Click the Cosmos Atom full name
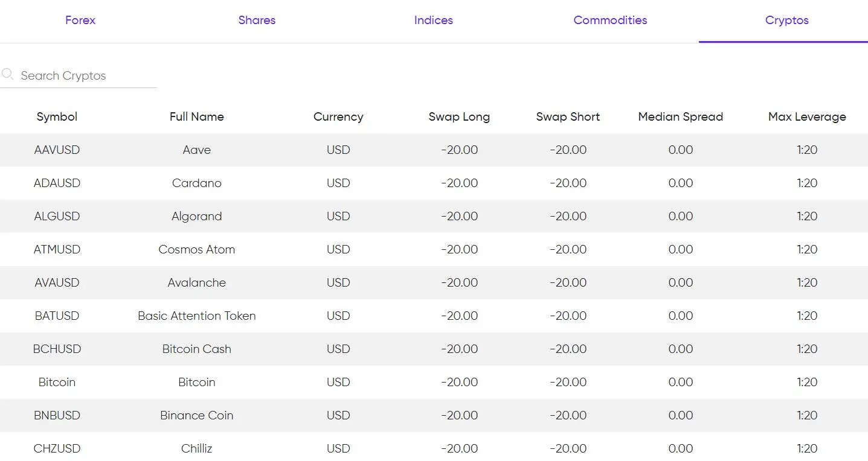868x461 pixels. click(x=197, y=250)
